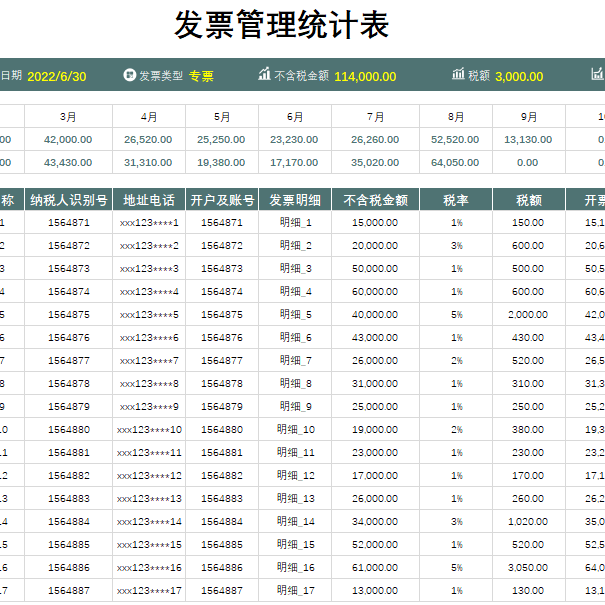Click the round icon beside 发票类型
The width and height of the screenshot is (605, 605).
(130, 75)
